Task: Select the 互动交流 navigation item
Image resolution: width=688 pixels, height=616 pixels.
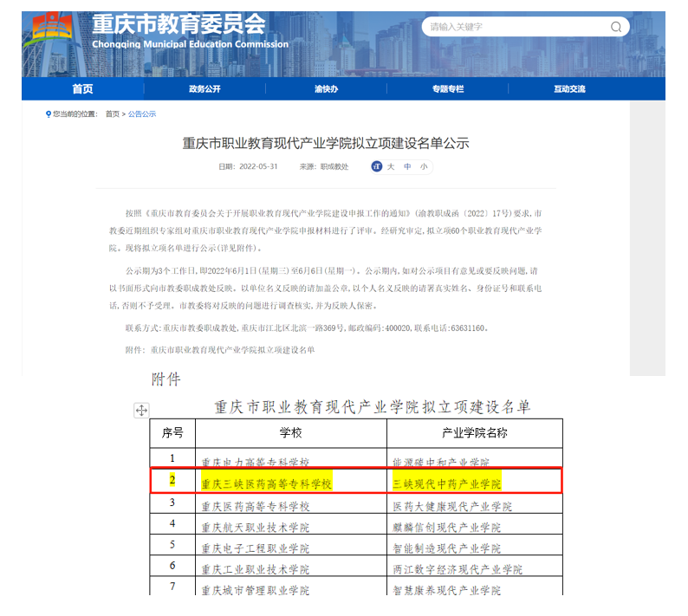Action: click(x=569, y=89)
